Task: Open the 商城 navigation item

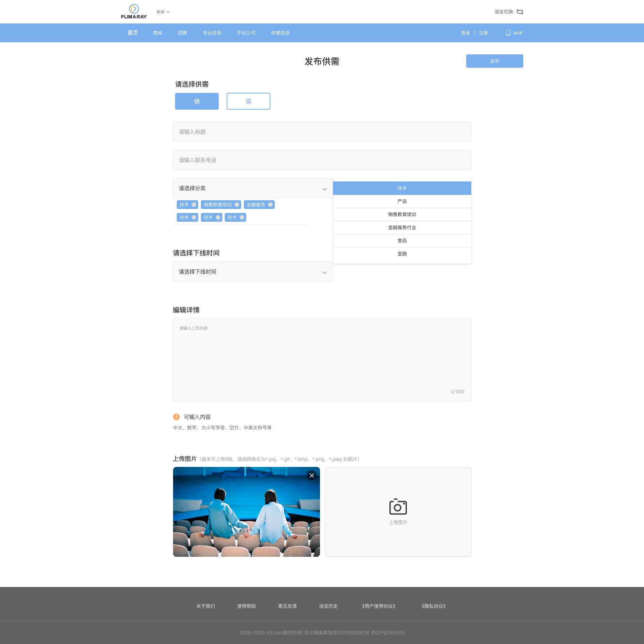Action: click(158, 33)
